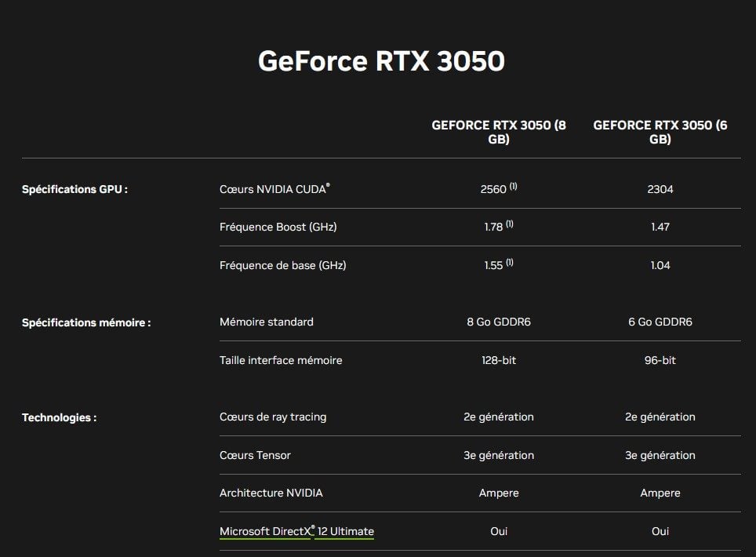Click the footnote marker next to 2560
The height and width of the screenshot is (557, 756).
[513, 186]
